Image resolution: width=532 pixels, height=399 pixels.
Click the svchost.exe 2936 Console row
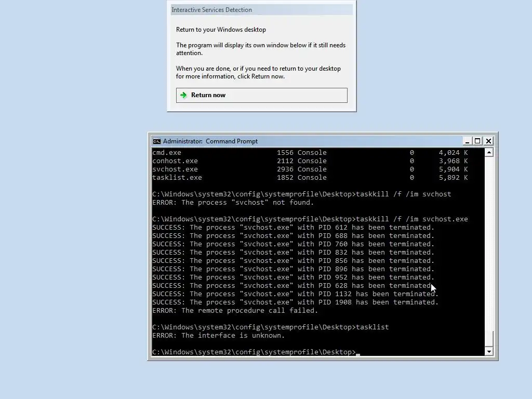coord(310,169)
